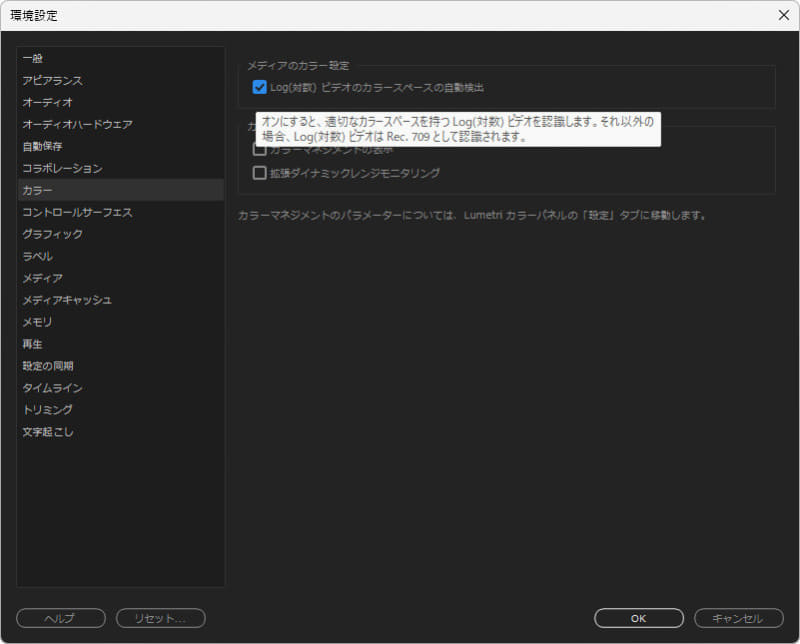Confirm settings with the OK button
The image size is (800, 644).
coord(638,617)
